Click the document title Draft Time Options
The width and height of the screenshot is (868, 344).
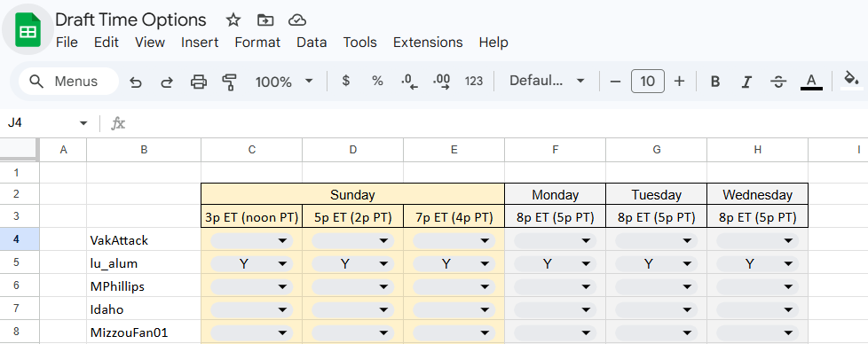click(130, 20)
